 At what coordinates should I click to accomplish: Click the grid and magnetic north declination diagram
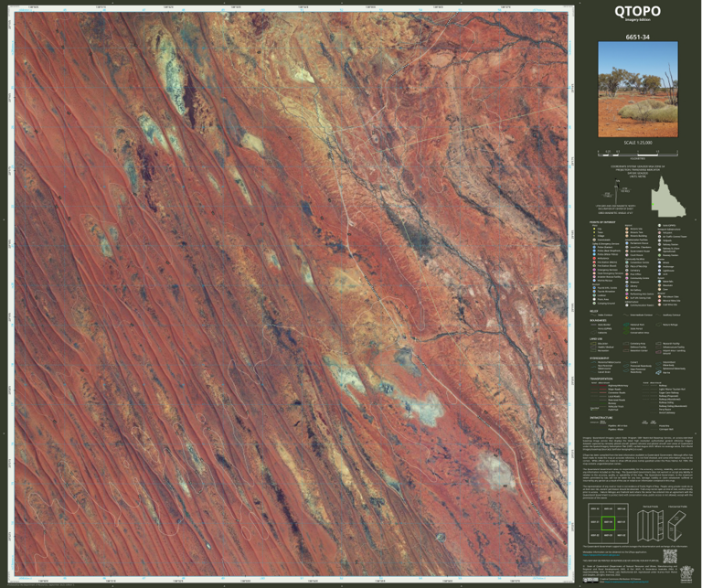pyautogui.click(x=617, y=193)
